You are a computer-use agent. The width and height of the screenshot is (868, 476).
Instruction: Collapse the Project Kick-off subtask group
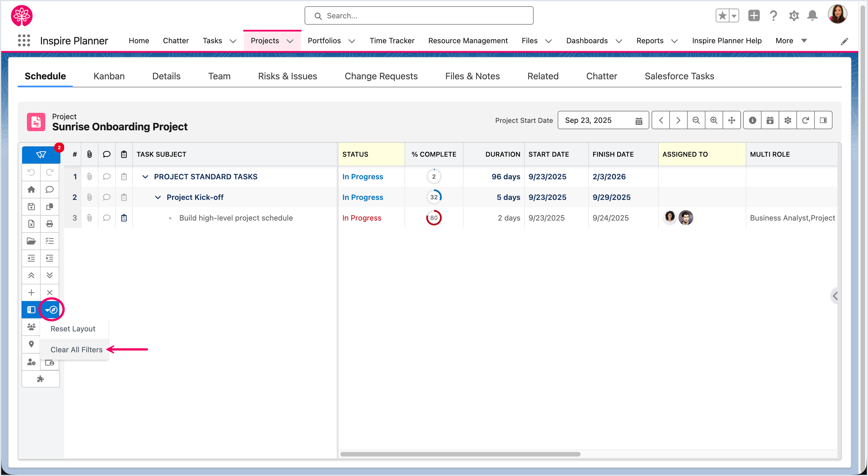(158, 197)
